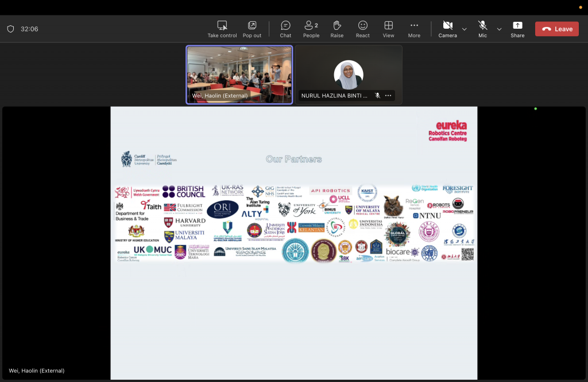This screenshot has width=588, height=382.
Task: Show the People participants list
Action: coord(311,29)
